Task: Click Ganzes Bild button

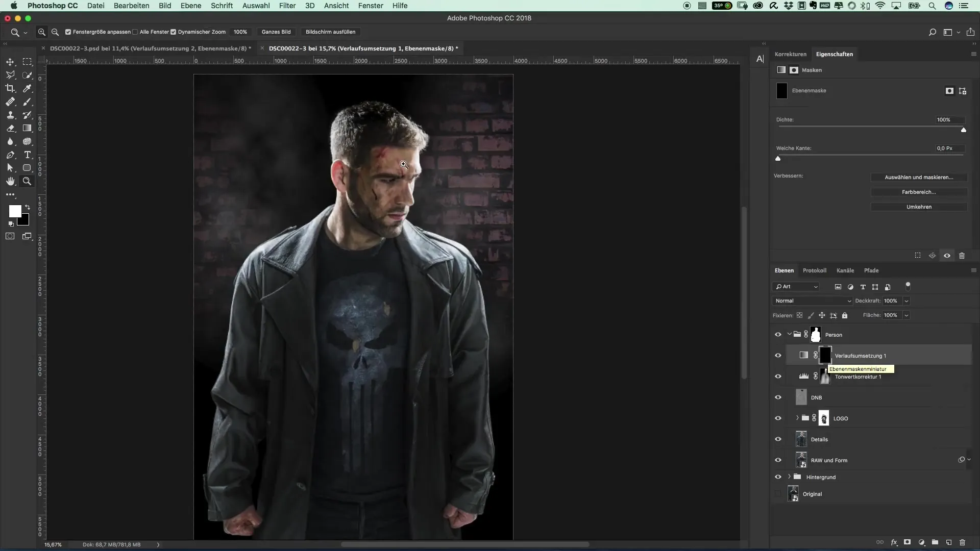Action: [x=276, y=32]
